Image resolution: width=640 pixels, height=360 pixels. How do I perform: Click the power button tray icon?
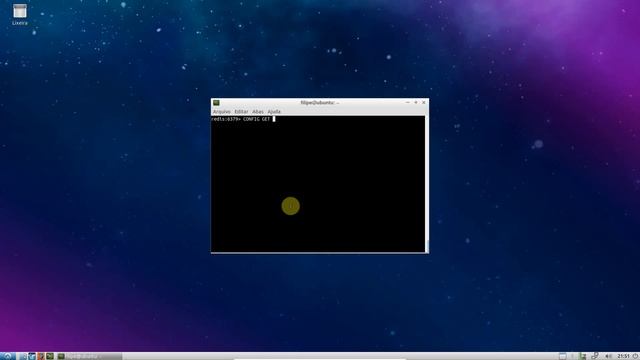[x=636, y=356]
